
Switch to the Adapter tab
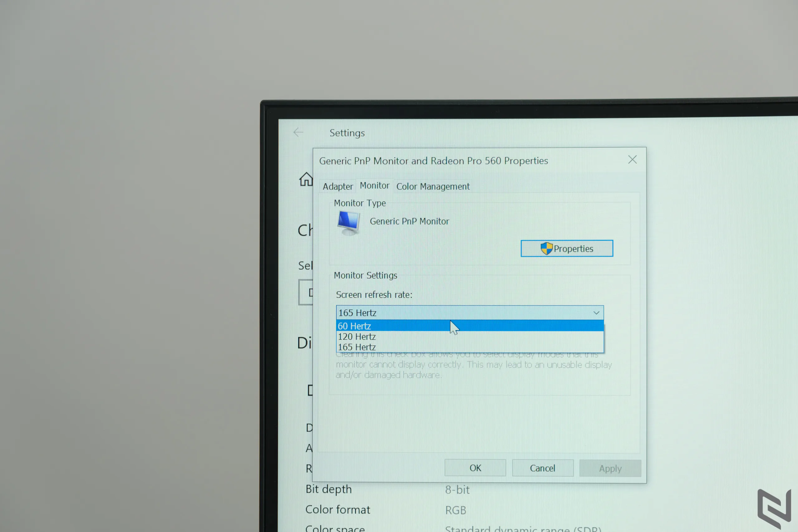[338, 187]
